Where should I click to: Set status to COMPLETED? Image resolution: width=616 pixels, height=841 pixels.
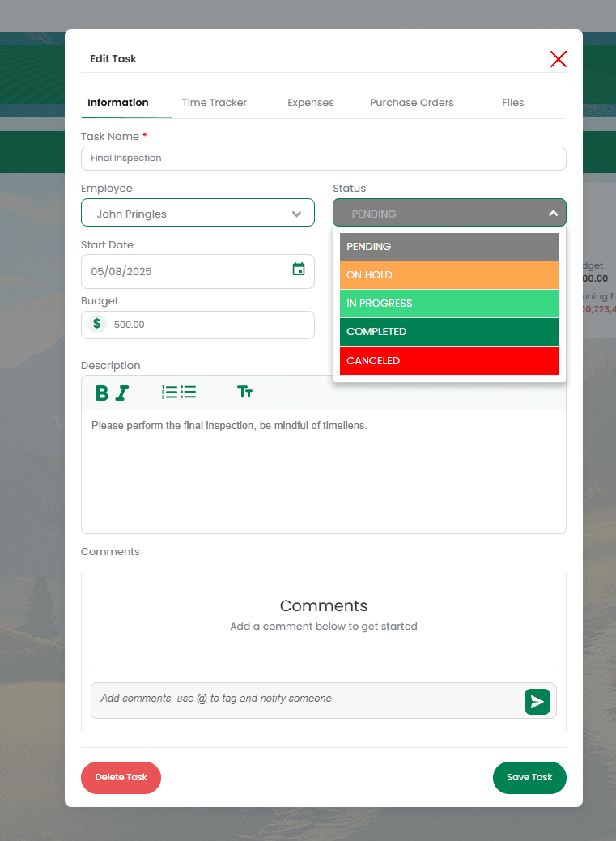tap(449, 332)
